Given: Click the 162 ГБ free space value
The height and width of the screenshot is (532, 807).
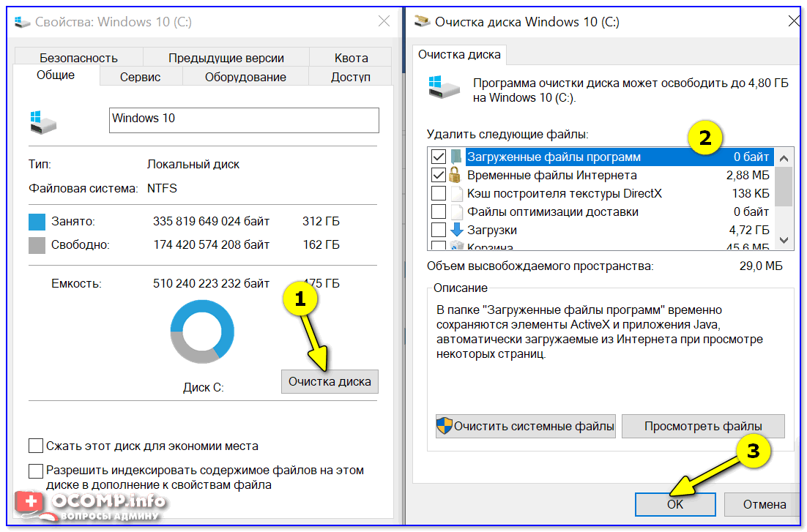Looking at the screenshot, I should click(x=321, y=244).
